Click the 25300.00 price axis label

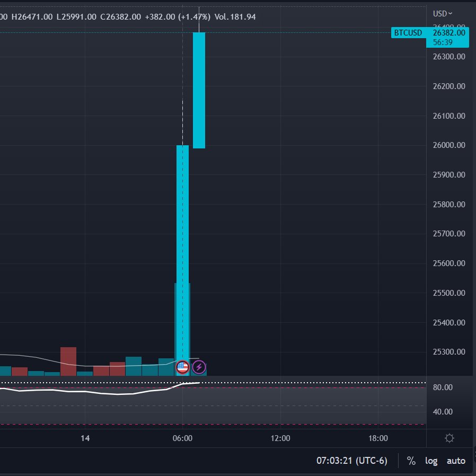click(x=449, y=352)
